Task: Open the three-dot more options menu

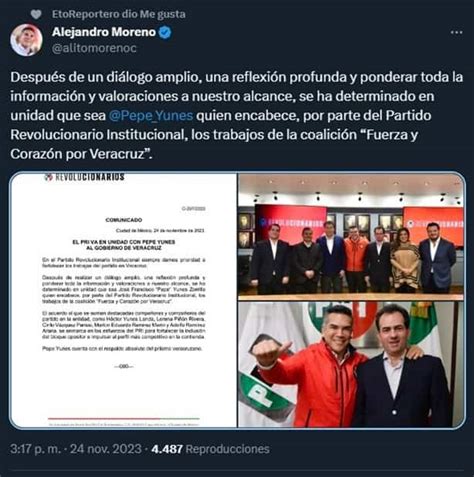Action: tap(456, 33)
